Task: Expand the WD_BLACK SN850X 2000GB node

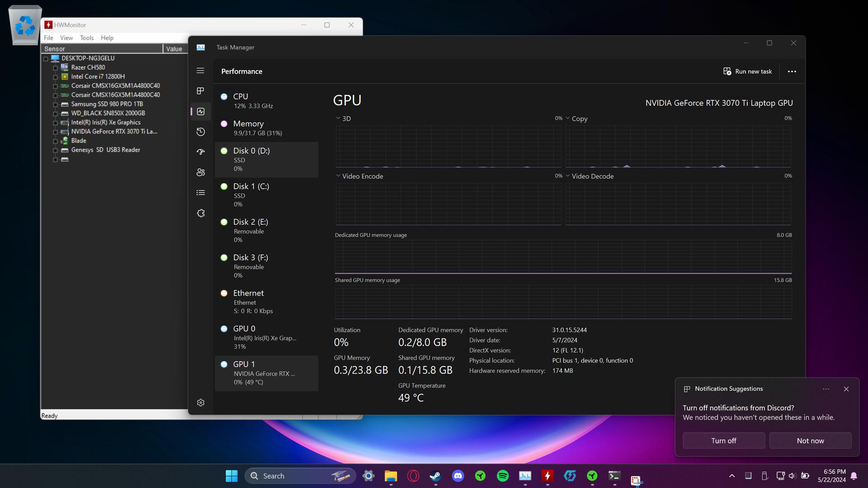Action: [x=55, y=113]
